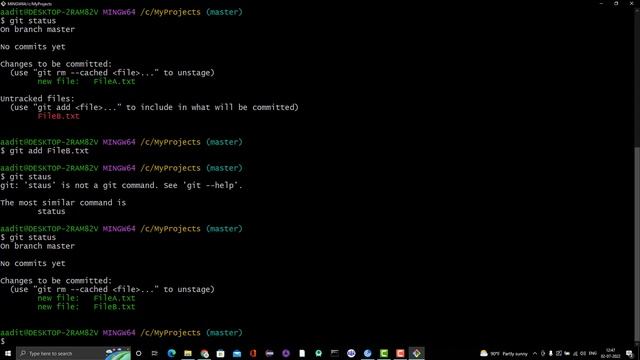Click the mistyped 'git staus' command
The image size is (640, 360).
point(26,177)
